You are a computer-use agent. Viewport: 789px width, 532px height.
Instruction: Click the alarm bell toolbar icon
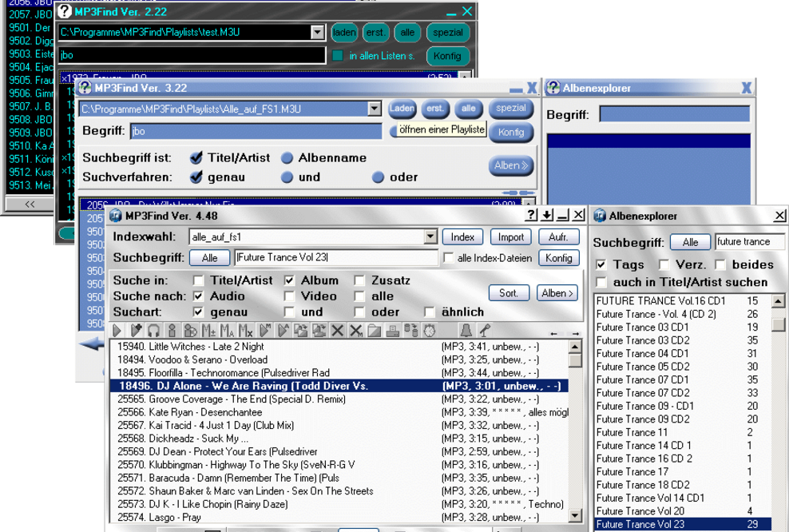[x=467, y=329]
